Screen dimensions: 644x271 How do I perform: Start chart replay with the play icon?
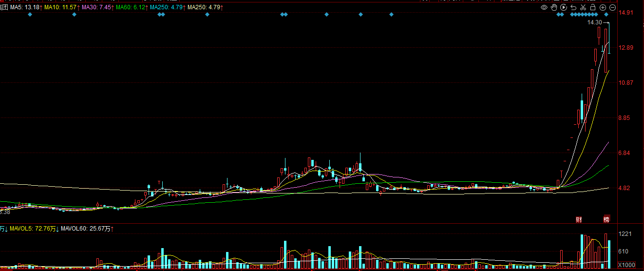pyautogui.click(x=564, y=7)
